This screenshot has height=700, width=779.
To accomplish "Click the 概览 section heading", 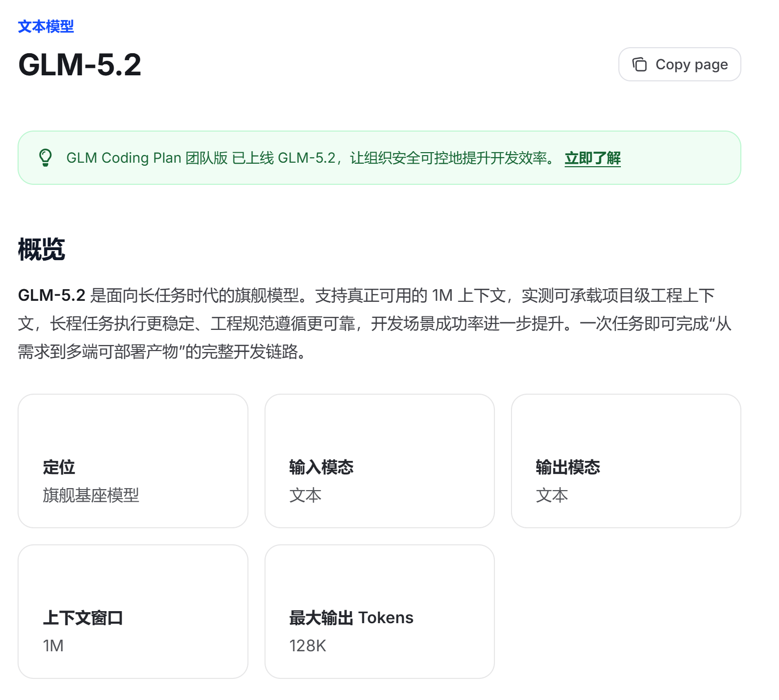I will [41, 249].
